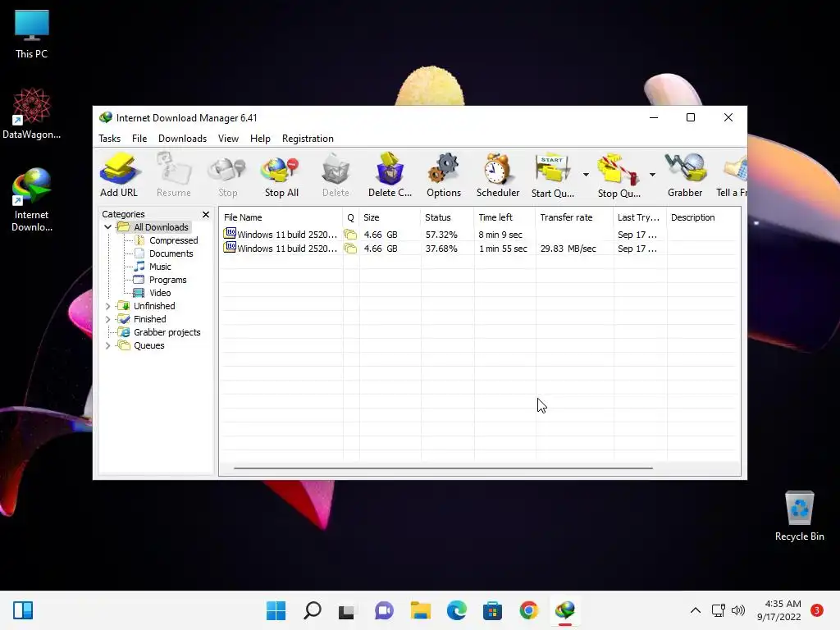Click the Tell a Friend toolbar icon
This screenshot has width=840, height=630.
732,176
